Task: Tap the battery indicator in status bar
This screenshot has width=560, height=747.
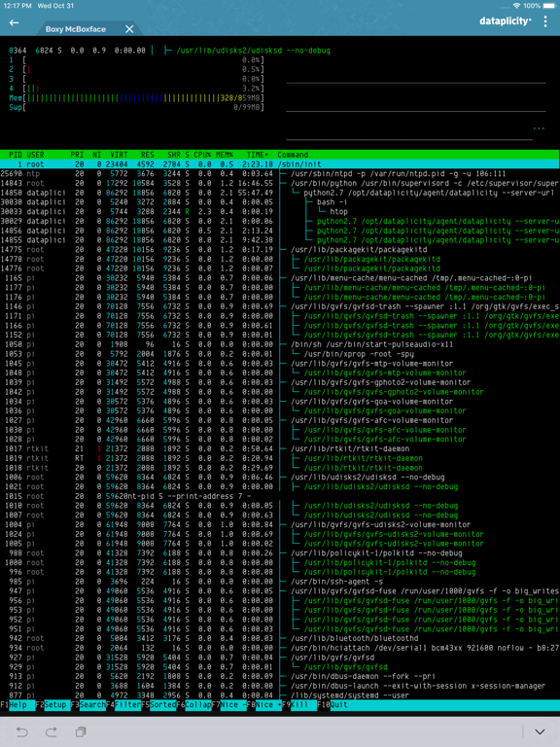Action: [550, 6]
